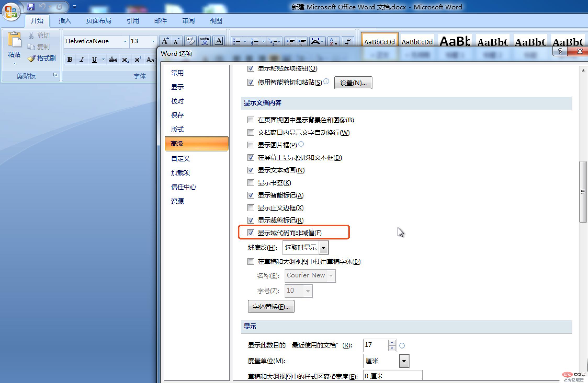Expand the '域底纹' display dropdown
Viewport: 588px width, 383px height.
point(324,247)
